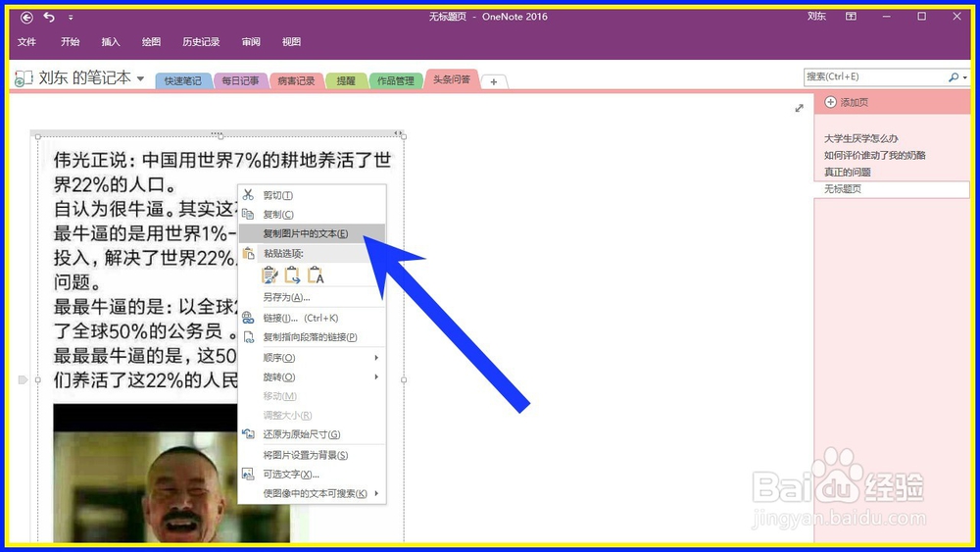This screenshot has height=552, width=980.
Task: Click the right middle image resize handle
Action: 404,379
